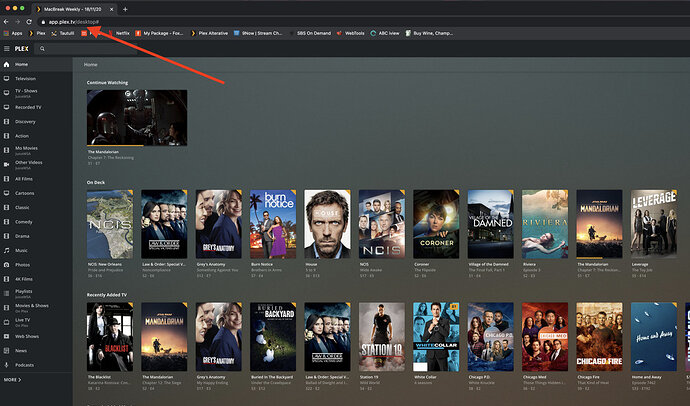The width and height of the screenshot is (690, 406).
Task: Open the Plex bookmark
Action: coord(37,33)
